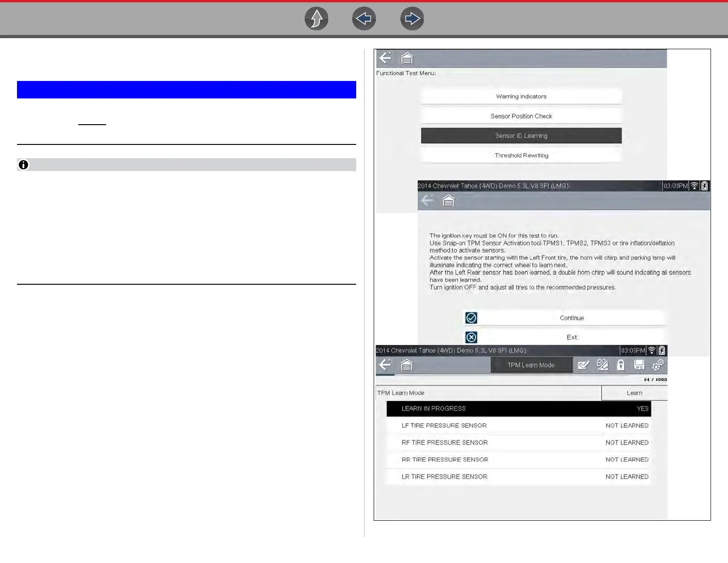This screenshot has width=728, height=563.
Task: Click the back arrow in Functional Test Menu
Action: [385, 58]
